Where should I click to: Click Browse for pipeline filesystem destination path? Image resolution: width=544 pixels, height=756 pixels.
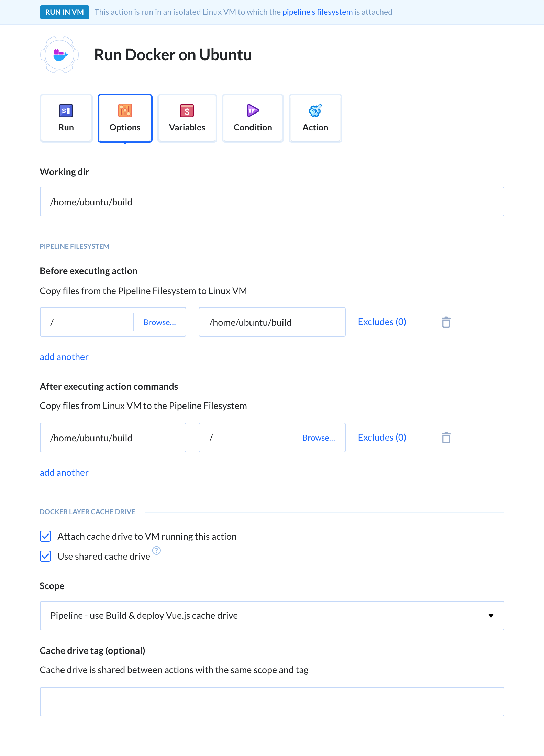pyautogui.click(x=319, y=438)
